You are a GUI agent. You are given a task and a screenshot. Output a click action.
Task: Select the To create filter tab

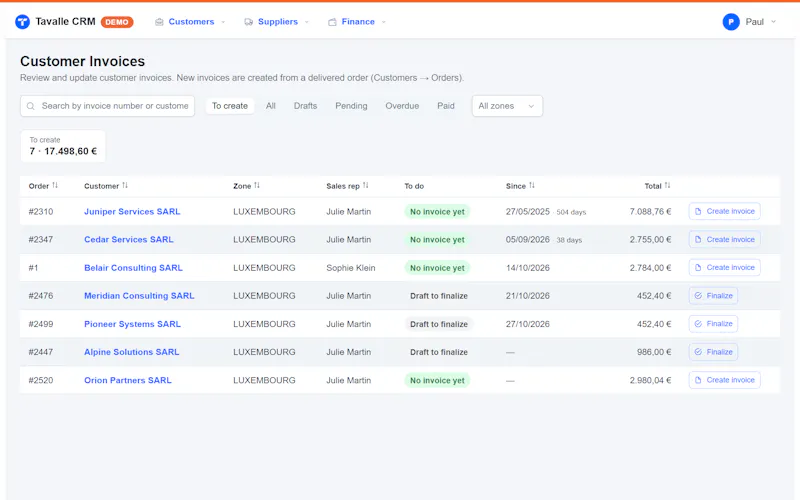pos(230,106)
